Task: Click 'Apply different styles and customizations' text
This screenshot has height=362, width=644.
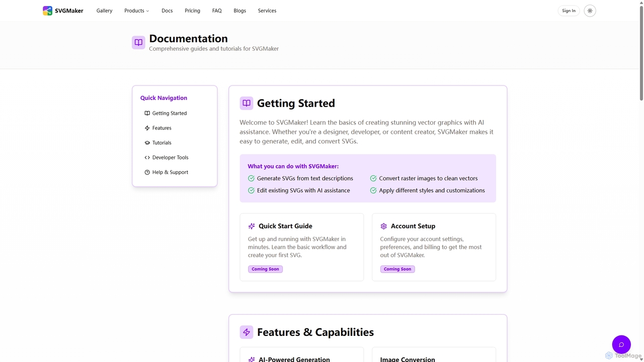Action: click(x=432, y=191)
